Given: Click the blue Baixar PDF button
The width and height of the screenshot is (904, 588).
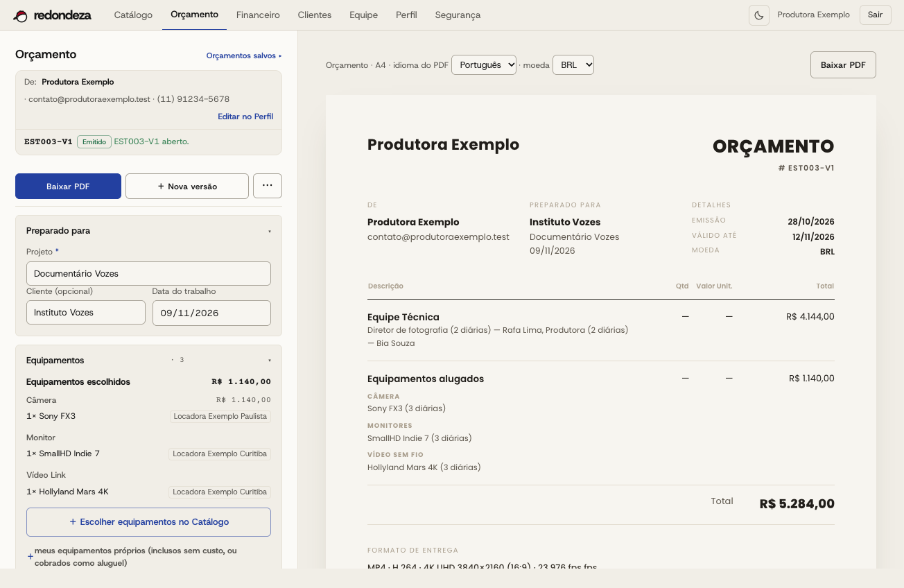Looking at the screenshot, I should pos(68,186).
